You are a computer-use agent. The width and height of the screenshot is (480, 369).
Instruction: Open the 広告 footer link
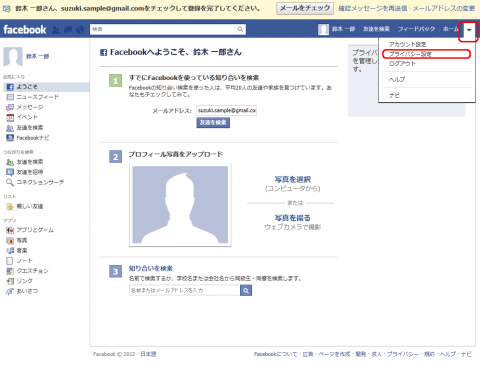[x=308, y=354]
